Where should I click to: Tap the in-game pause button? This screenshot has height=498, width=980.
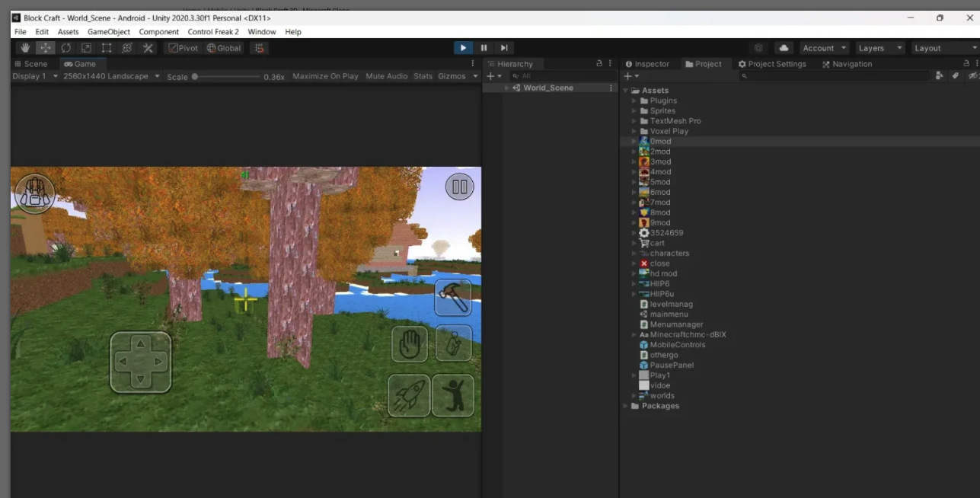coord(459,187)
